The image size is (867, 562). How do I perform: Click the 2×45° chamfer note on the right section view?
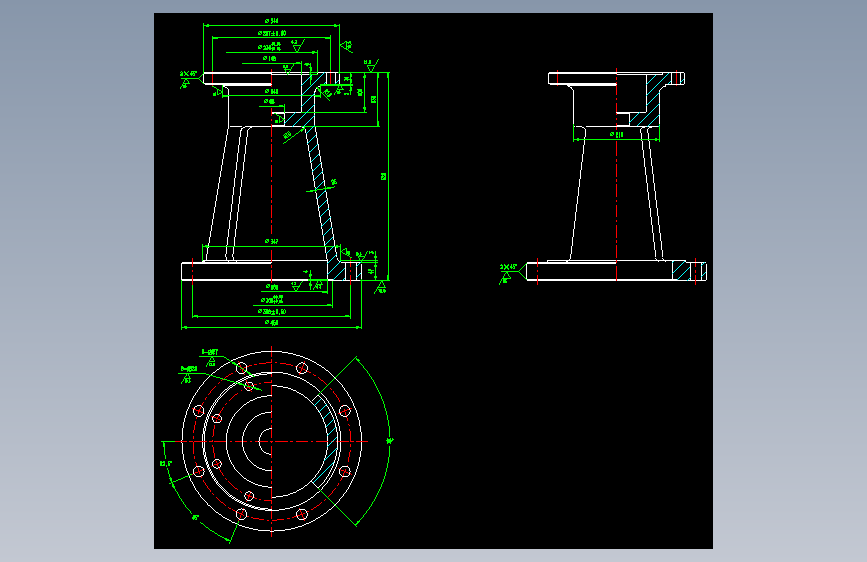[508, 267]
